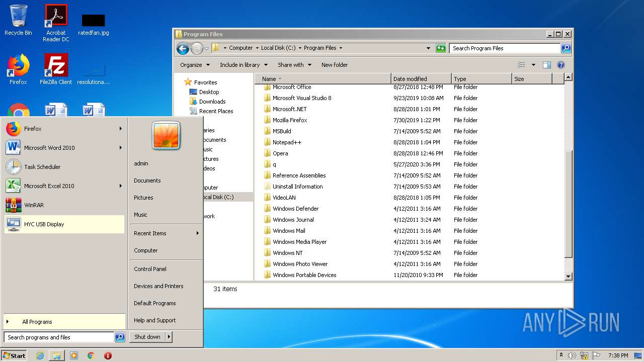
Task: Open Opera from taskbar
Action: click(x=108, y=355)
